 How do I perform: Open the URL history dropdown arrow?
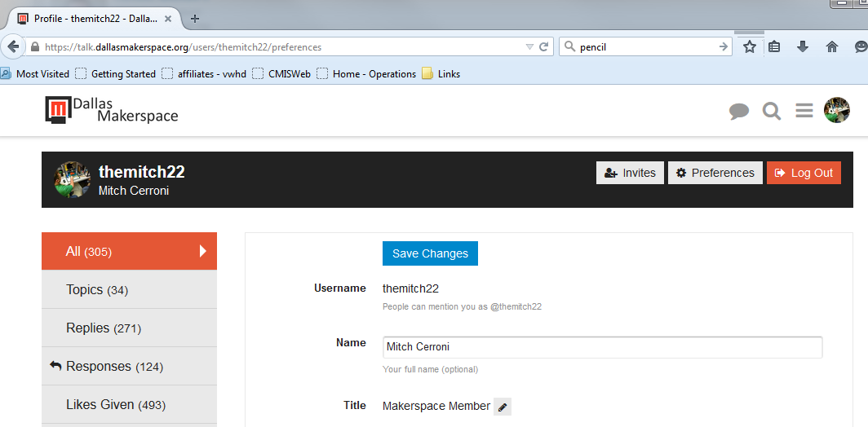click(529, 47)
